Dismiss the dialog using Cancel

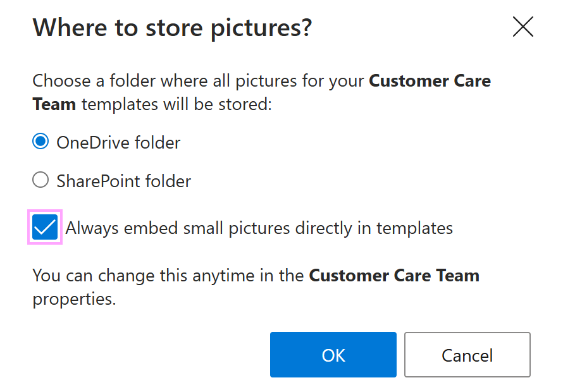pos(467,355)
